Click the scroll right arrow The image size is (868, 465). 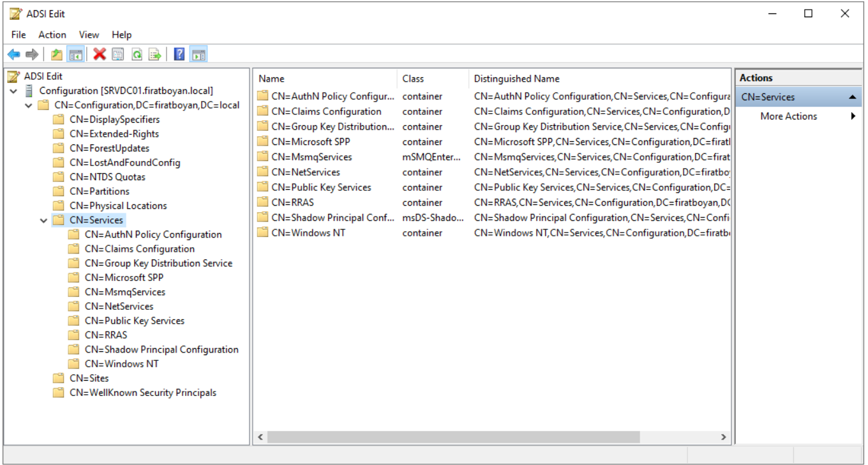723,437
